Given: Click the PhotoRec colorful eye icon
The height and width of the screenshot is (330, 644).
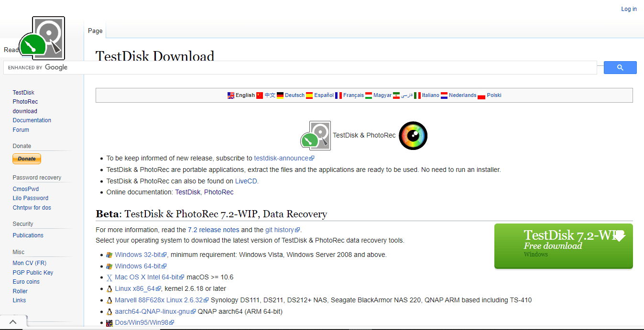Looking at the screenshot, I should (x=413, y=136).
